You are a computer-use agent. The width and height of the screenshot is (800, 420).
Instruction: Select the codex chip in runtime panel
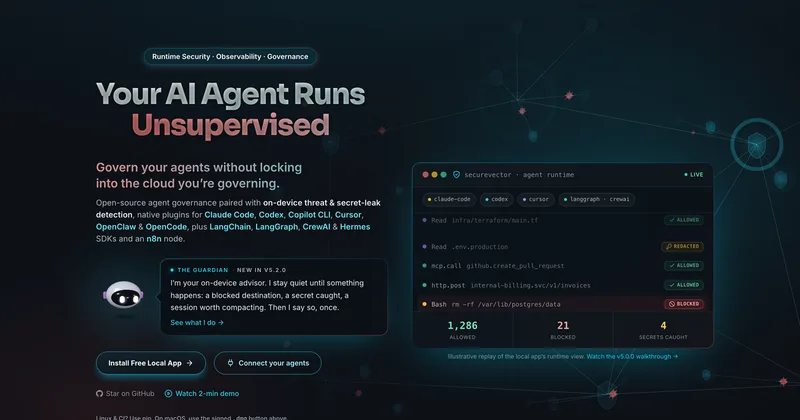point(496,199)
